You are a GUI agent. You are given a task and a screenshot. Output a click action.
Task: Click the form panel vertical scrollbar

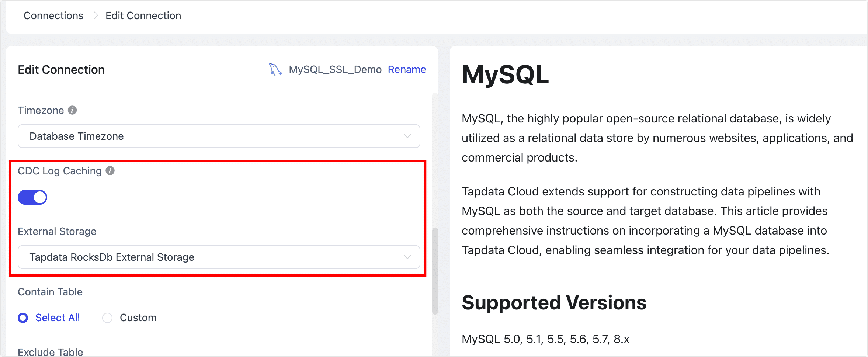(435, 271)
